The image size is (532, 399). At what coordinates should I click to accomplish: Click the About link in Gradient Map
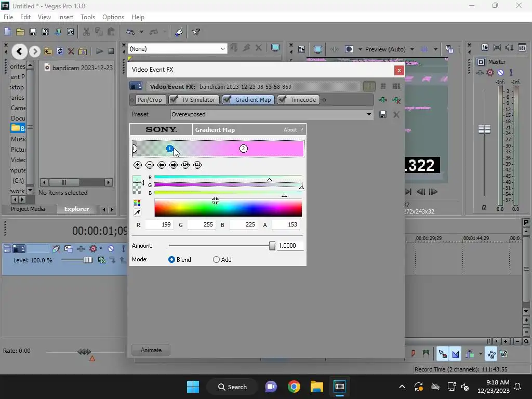click(290, 129)
